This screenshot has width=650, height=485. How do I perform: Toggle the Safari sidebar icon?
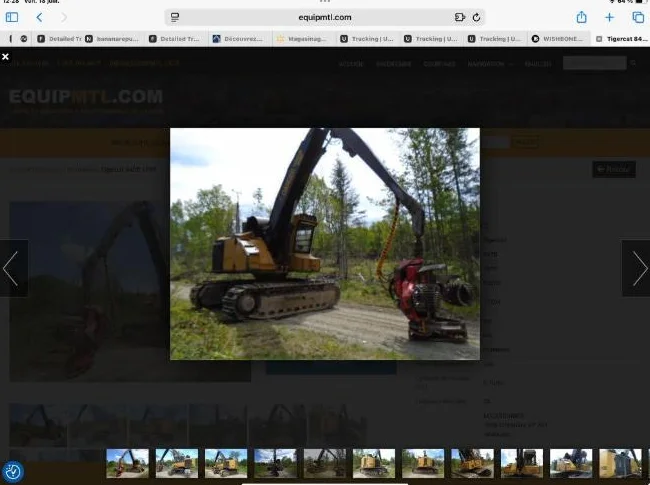12,17
